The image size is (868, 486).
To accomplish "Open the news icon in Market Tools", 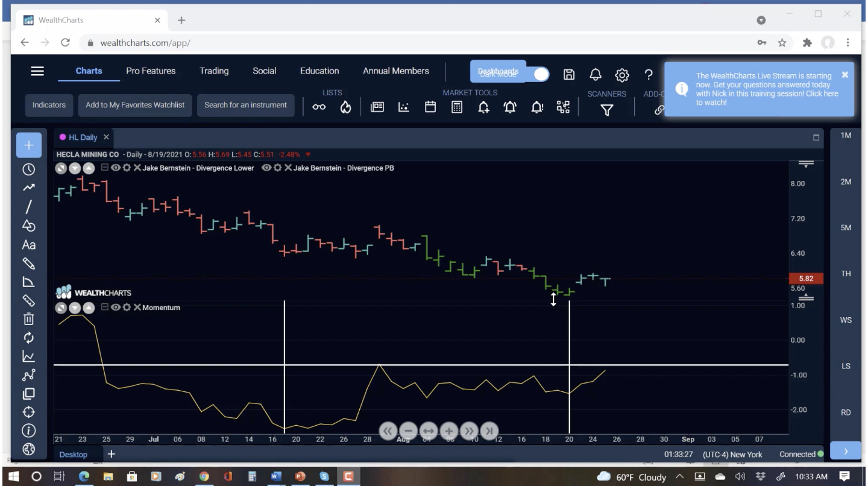I will point(377,107).
